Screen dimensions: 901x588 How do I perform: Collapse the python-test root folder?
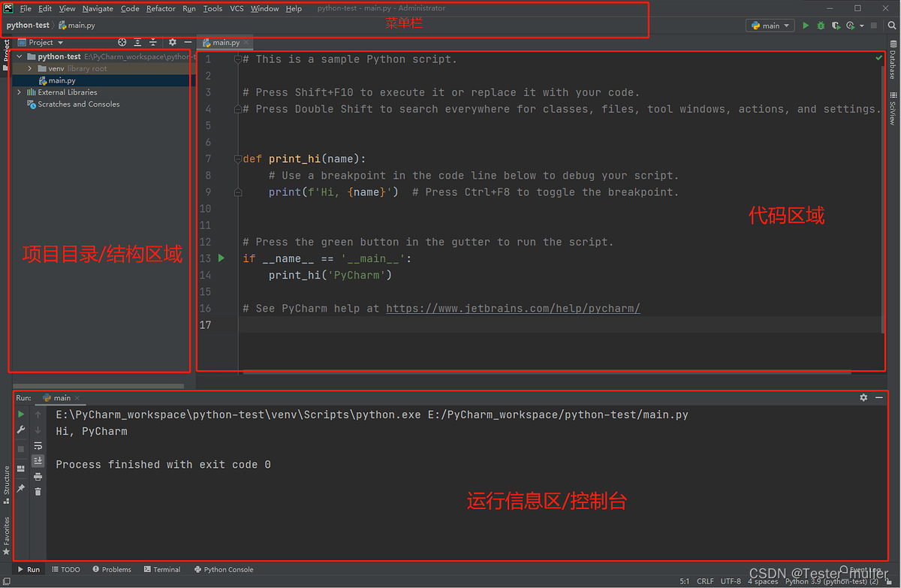[20, 56]
